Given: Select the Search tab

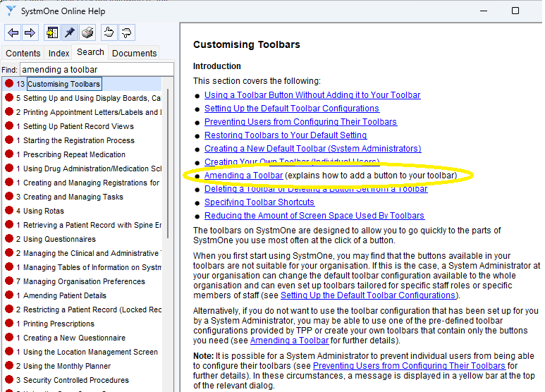Looking at the screenshot, I should (x=90, y=52).
